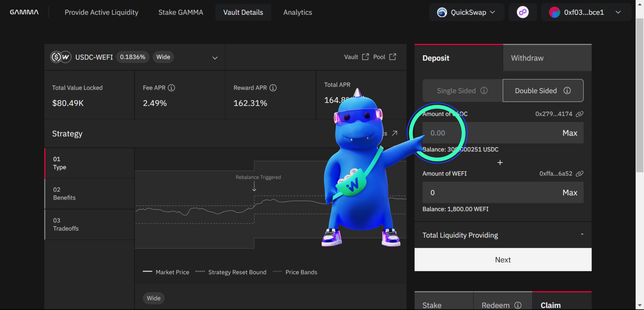
Task: Click the $80.49K Total Value Locked
Action: [68, 103]
